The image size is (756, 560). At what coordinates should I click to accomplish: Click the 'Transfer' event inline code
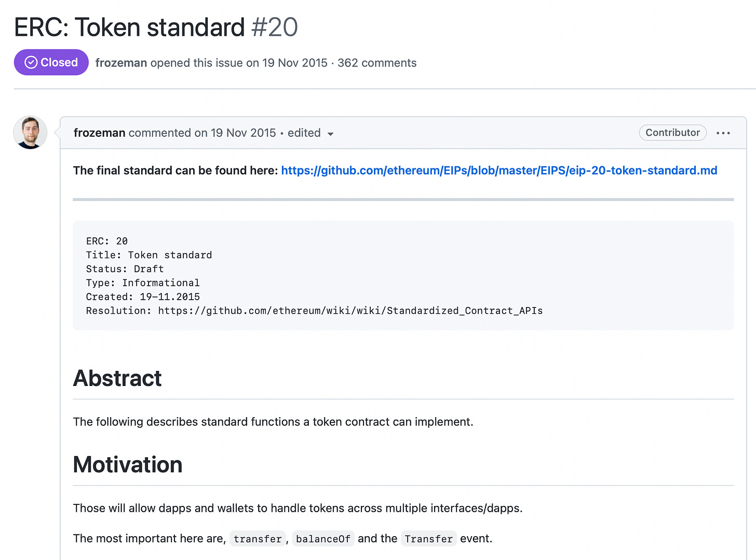tap(428, 539)
